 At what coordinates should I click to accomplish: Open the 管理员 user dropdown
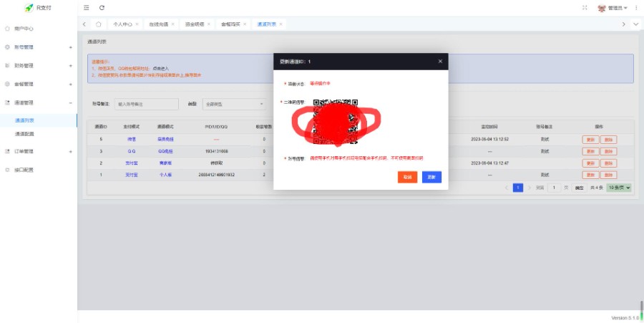click(x=613, y=8)
